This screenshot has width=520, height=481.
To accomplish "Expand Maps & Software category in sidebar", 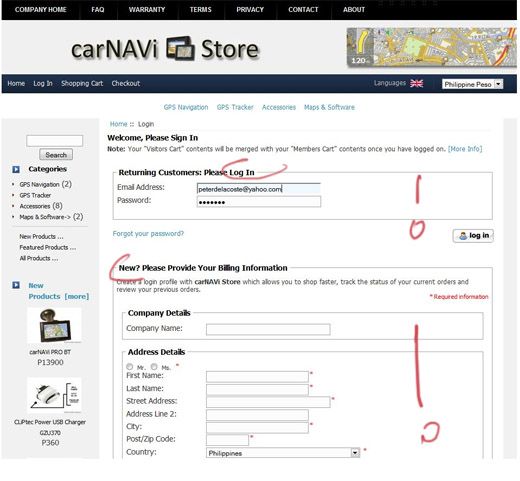I will (45, 217).
